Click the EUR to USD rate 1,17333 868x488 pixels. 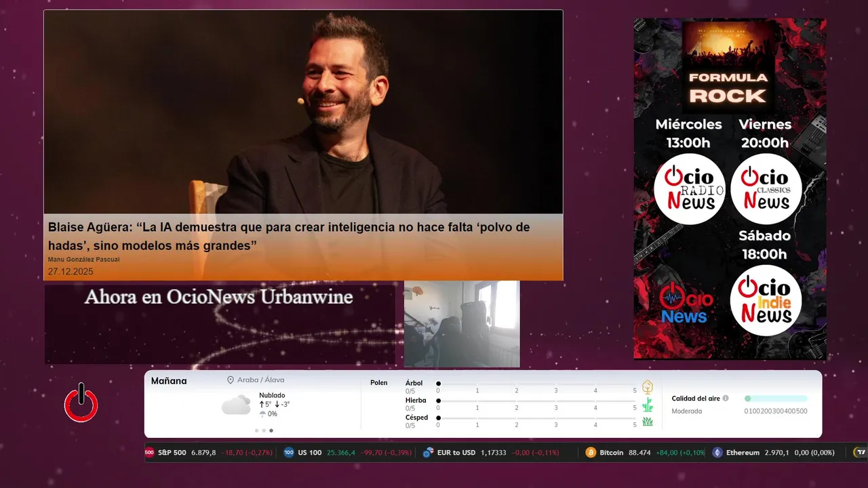pos(494,453)
